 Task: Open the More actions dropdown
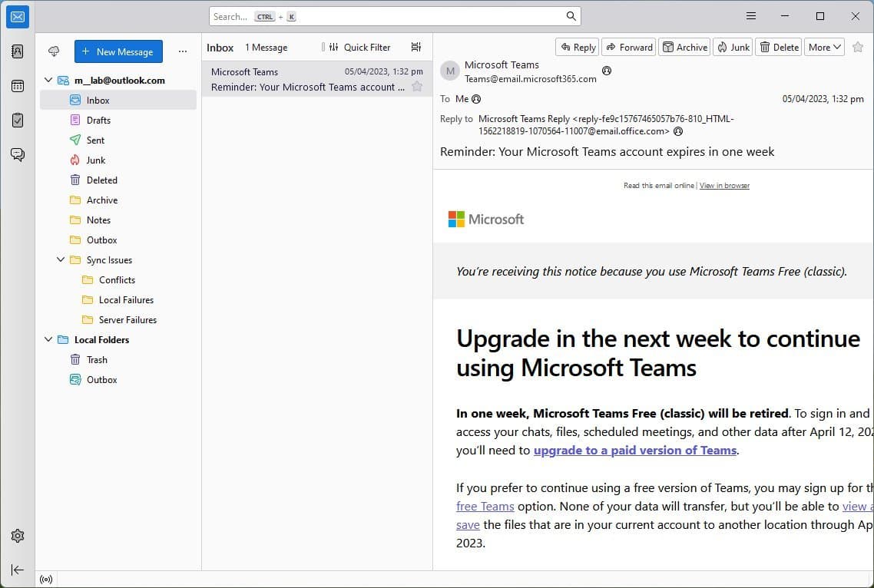point(823,47)
